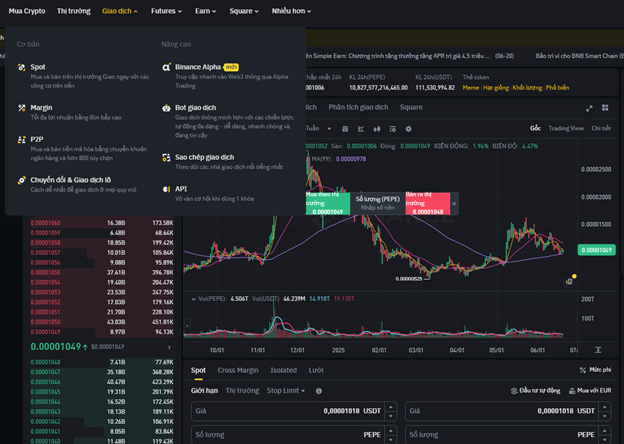This screenshot has height=444, width=624.
Task: Select the Isolated order tab
Action: 283,370
